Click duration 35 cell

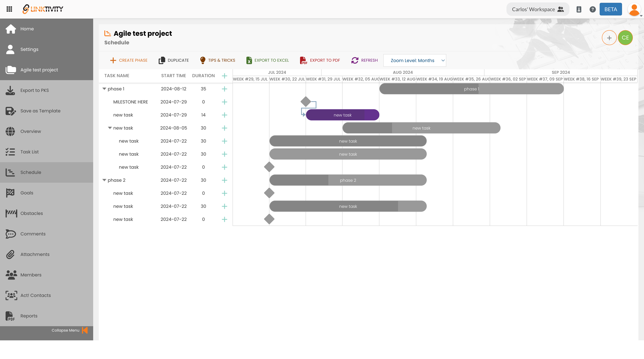pyautogui.click(x=203, y=89)
